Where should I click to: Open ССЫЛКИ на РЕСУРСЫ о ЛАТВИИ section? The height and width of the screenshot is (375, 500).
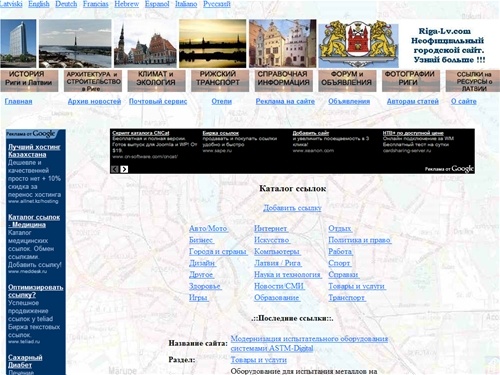(x=473, y=81)
